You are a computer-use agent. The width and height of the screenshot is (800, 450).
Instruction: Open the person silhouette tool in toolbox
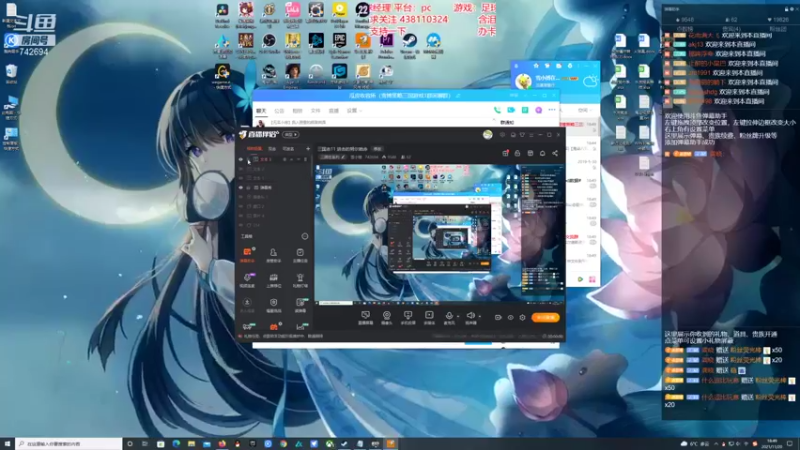pos(273,253)
